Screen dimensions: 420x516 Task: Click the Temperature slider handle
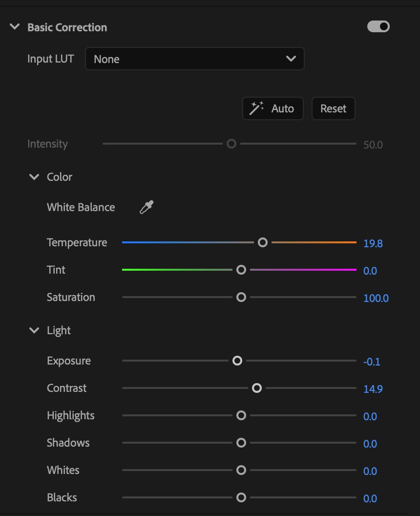pyautogui.click(x=262, y=242)
